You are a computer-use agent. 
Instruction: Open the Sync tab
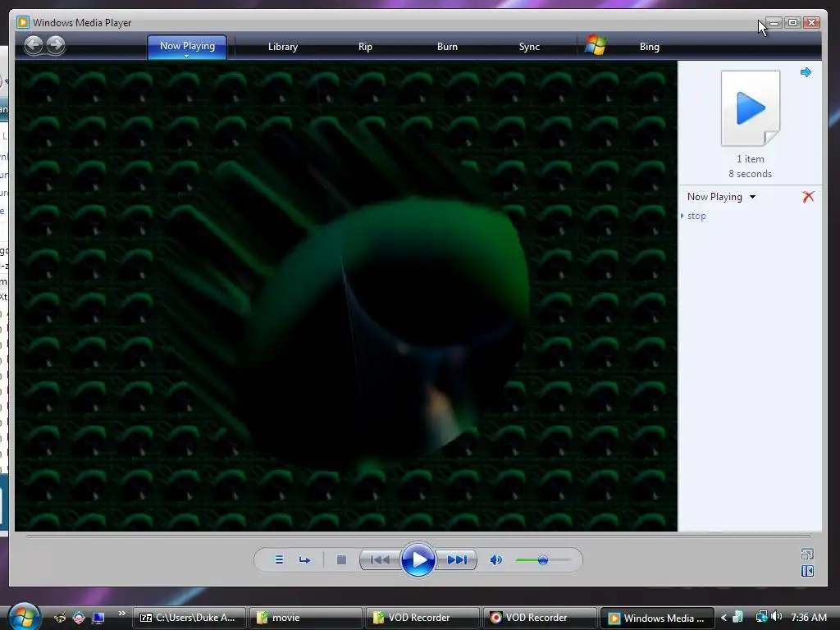coord(529,47)
